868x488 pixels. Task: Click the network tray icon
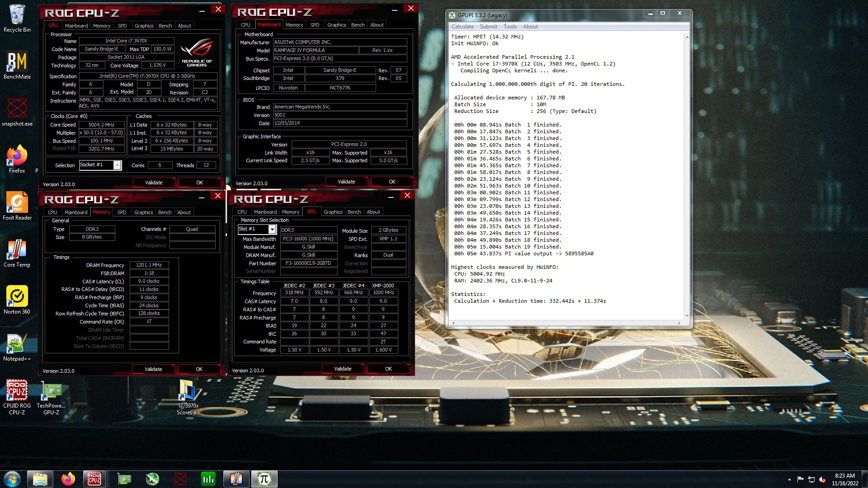(x=811, y=479)
